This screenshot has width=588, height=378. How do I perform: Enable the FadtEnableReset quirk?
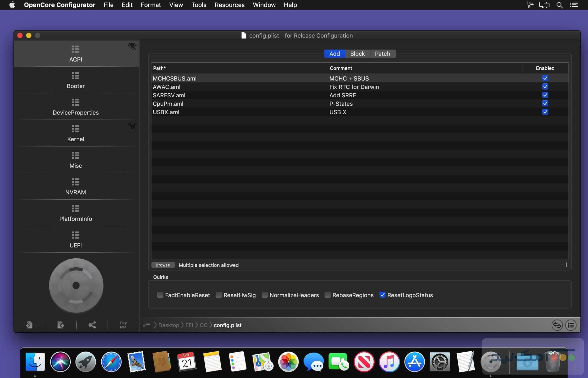pos(160,295)
